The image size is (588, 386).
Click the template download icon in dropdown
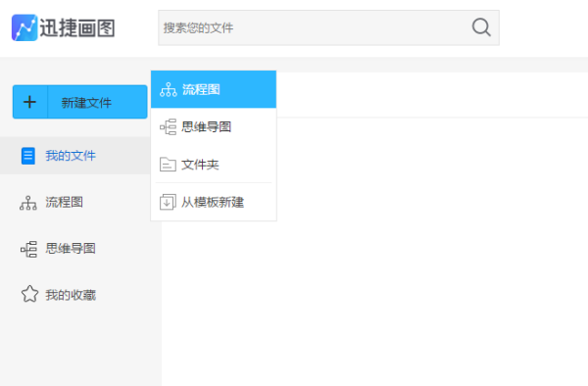(x=168, y=202)
